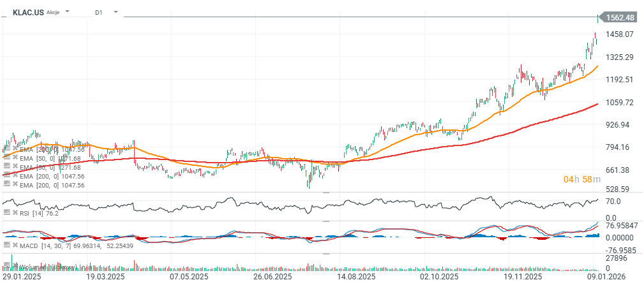644x287 pixels.
Task: Click the current price tag 1562.48
Action: (618, 18)
